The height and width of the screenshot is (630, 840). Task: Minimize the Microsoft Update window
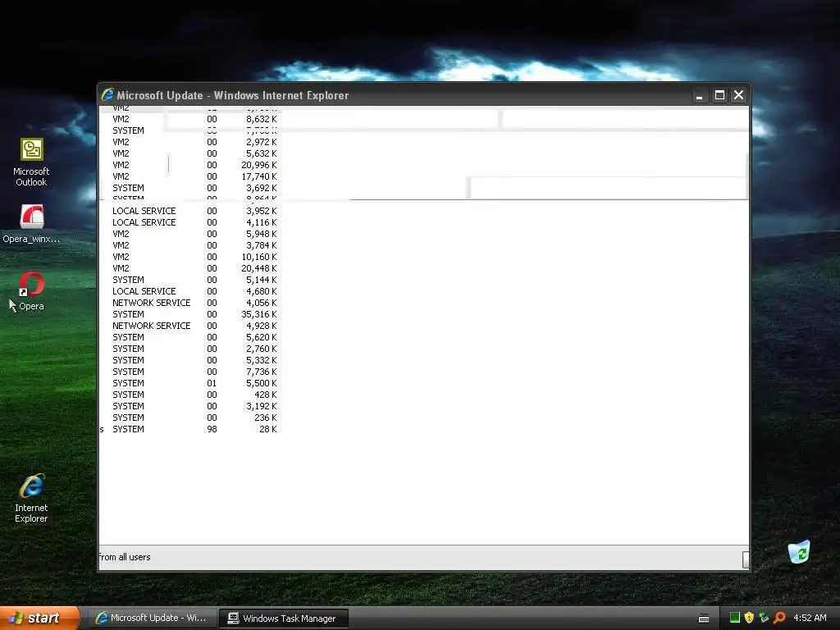point(699,95)
